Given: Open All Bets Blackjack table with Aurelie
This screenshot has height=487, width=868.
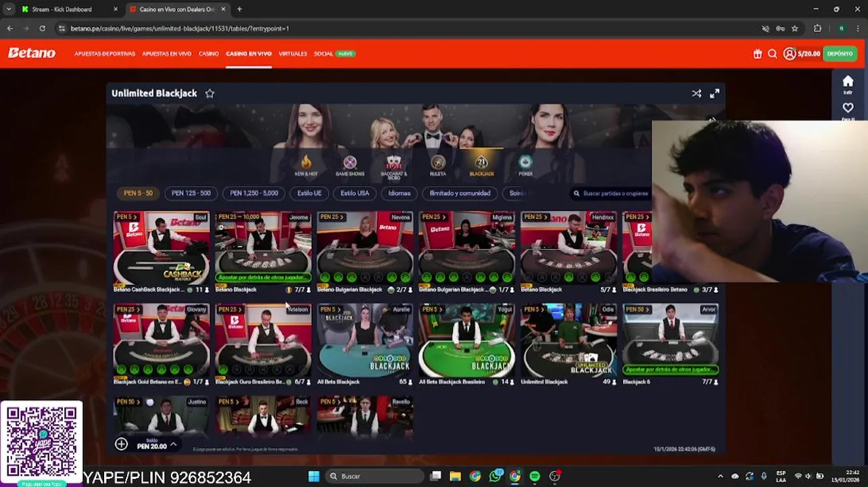Looking at the screenshot, I should click(x=365, y=345).
